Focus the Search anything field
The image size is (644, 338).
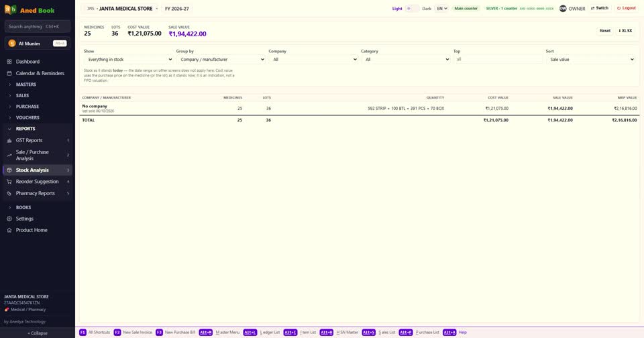click(38, 27)
